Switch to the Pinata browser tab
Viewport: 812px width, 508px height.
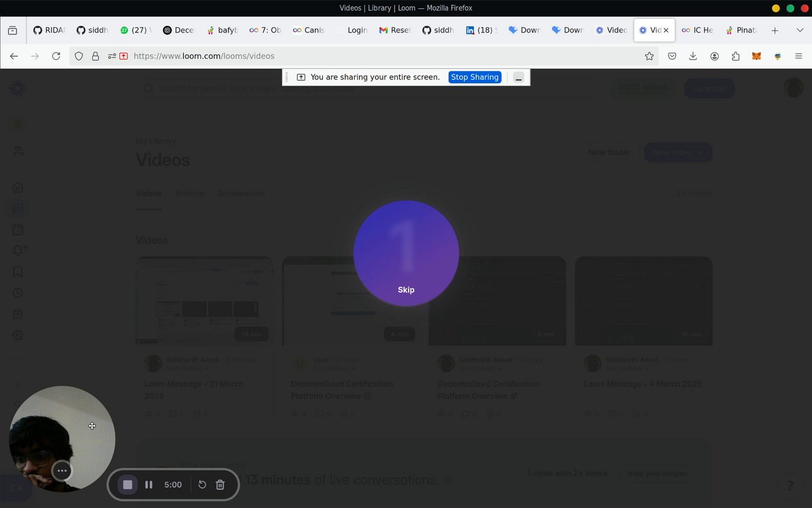coord(741,30)
